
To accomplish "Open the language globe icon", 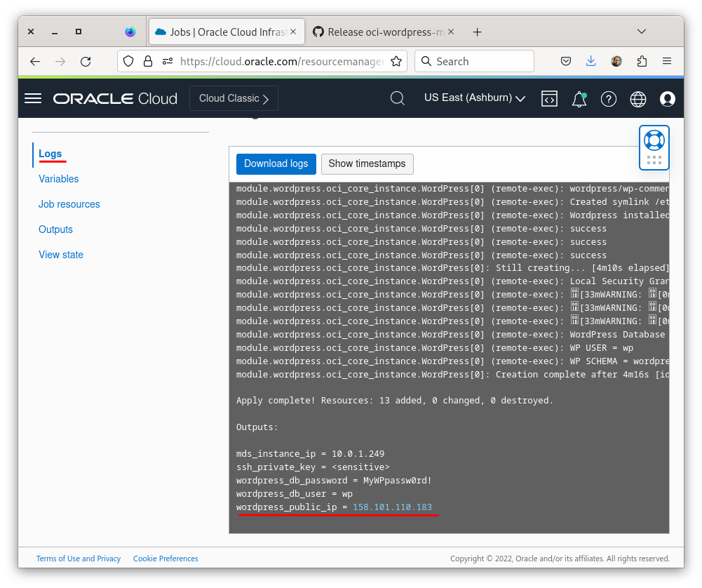I will (x=637, y=98).
